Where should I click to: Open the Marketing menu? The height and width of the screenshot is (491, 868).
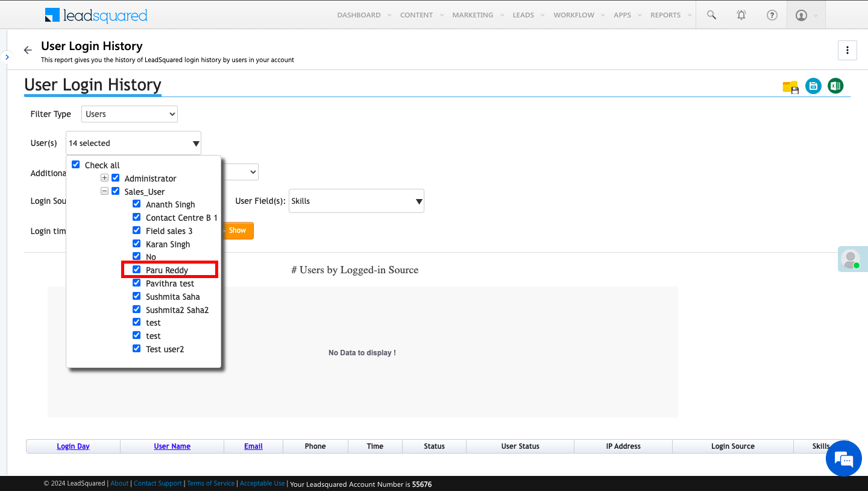click(473, 15)
